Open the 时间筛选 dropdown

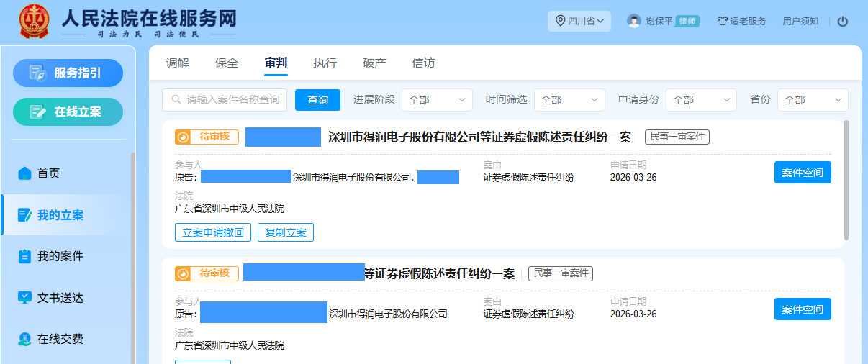(569, 100)
